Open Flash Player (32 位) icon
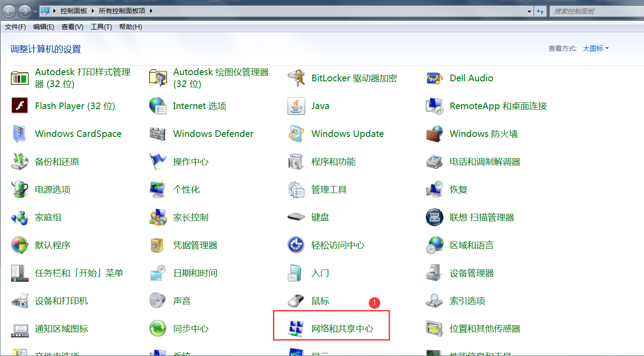 pyautogui.click(x=19, y=106)
